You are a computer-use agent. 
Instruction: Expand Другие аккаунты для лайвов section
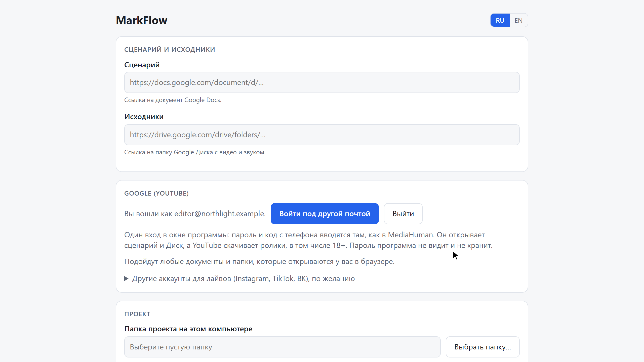(239, 279)
